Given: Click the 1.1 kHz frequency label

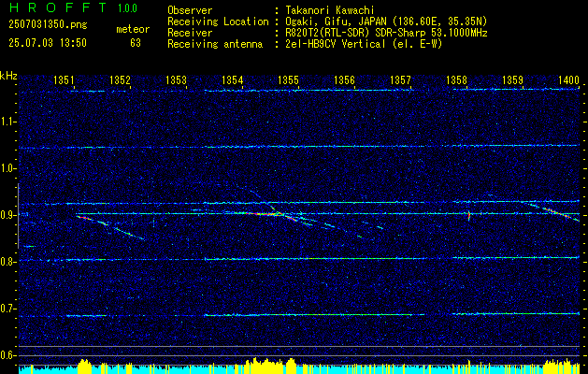Looking at the screenshot, I should (8, 122).
